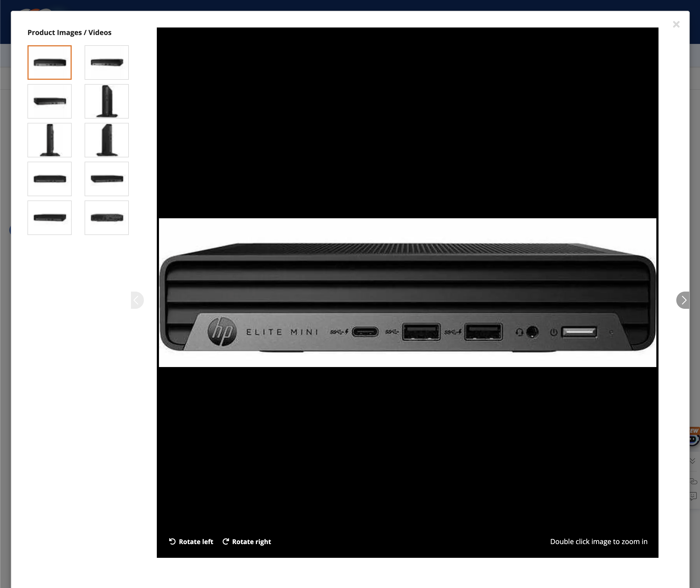This screenshot has width=700, height=588.
Task: Close the product image viewer
Action: point(676,24)
